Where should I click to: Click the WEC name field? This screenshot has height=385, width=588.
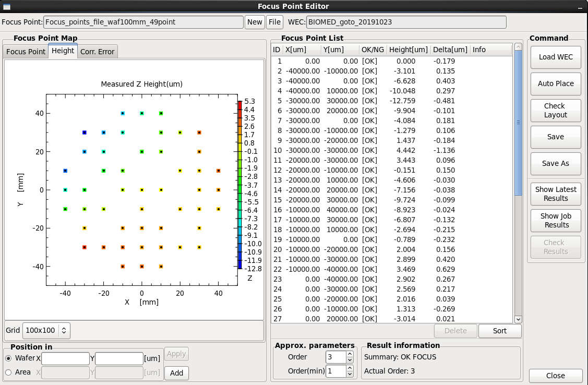point(406,22)
